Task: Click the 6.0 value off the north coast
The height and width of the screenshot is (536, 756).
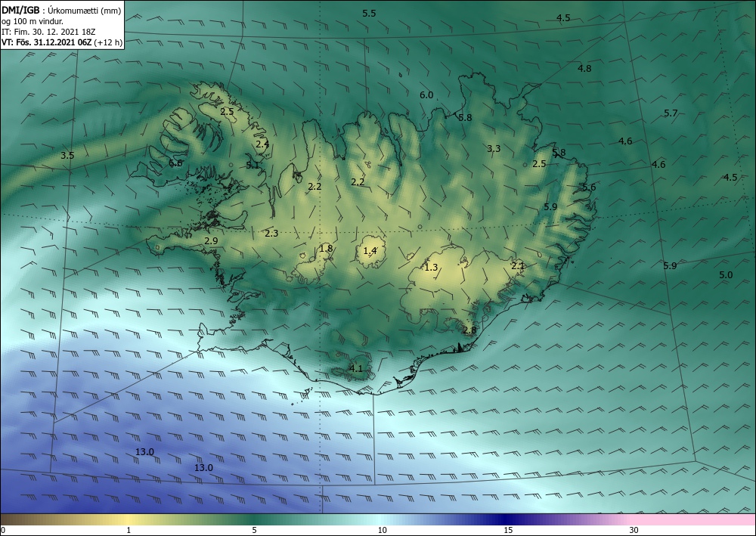Action: point(426,95)
